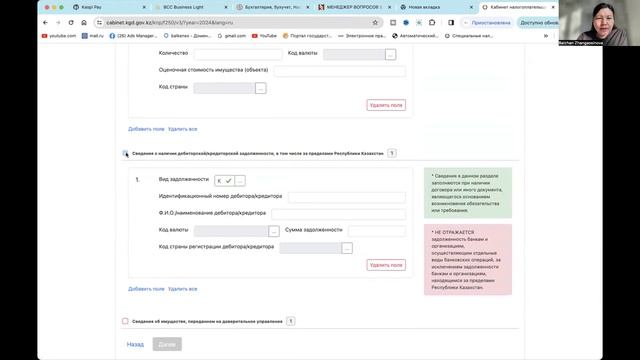Viewport: 640px width, 360px height.
Task: Show more bookmarks with the double chevron
Action: point(546,36)
